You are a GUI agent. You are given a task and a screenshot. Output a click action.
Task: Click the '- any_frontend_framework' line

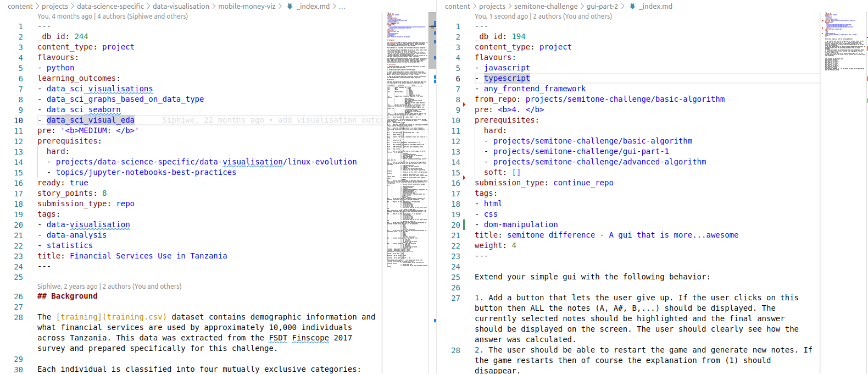point(530,89)
